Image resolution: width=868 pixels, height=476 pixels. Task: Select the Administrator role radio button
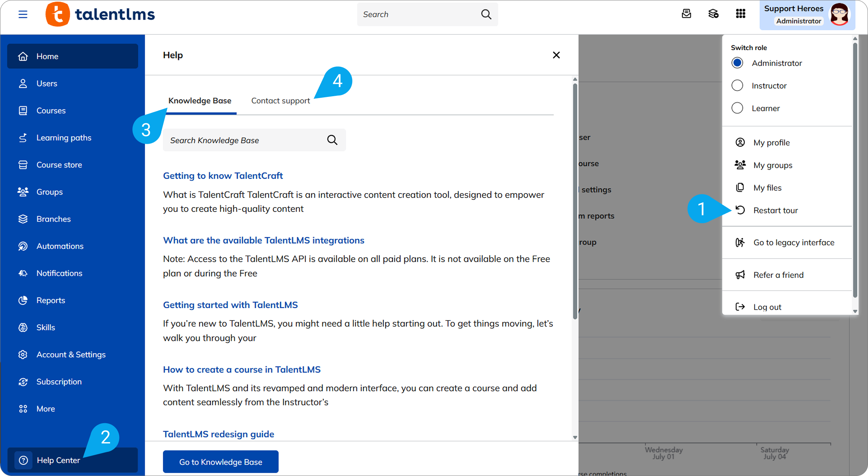pos(737,63)
